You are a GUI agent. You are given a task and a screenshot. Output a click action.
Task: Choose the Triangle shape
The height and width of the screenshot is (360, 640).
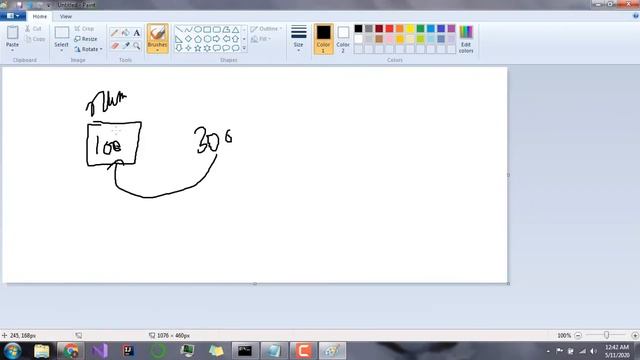coord(236,30)
